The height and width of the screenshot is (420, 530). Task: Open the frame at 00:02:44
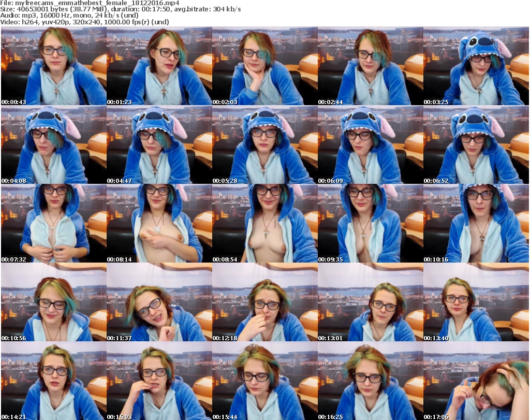371,66
